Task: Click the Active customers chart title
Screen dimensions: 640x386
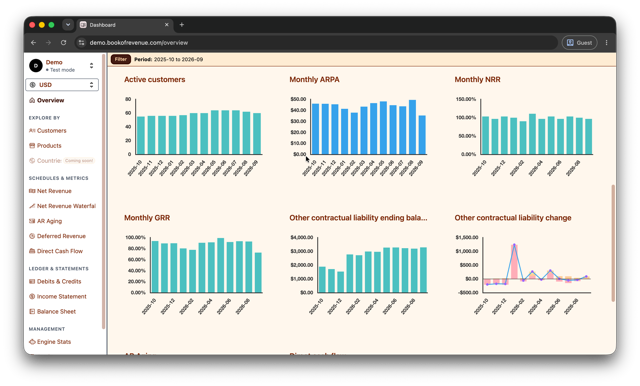Action: (154, 80)
